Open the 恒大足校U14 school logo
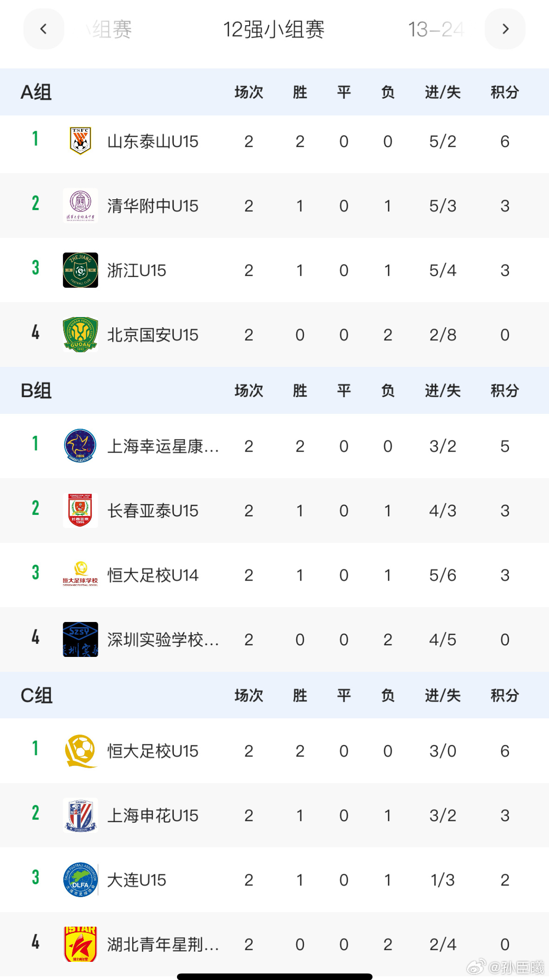The width and height of the screenshot is (549, 980). (x=81, y=575)
